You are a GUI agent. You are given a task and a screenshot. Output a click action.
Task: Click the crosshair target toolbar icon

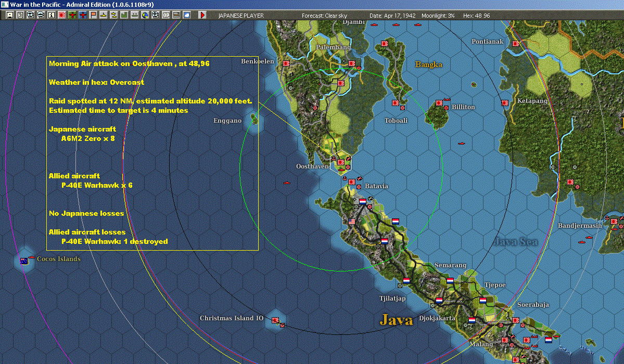(155, 15)
